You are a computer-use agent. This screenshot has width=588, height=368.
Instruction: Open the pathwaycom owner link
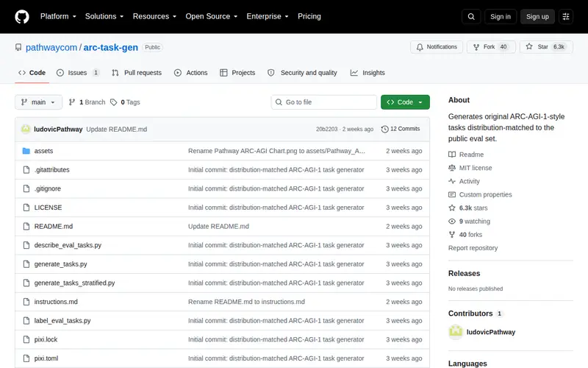pos(51,48)
